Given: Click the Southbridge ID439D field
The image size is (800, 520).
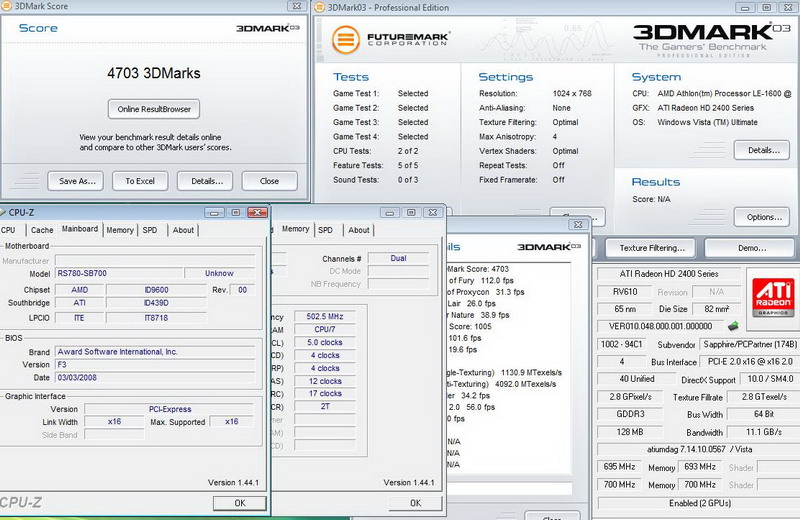Looking at the screenshot, I should point(156,303).
